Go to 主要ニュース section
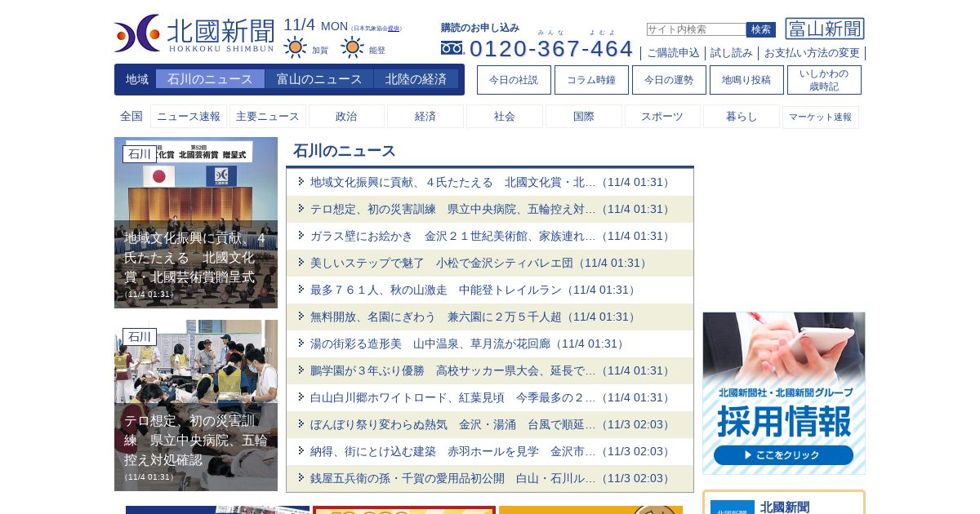Screen dimensions: 980x514 (x=268, y=117)
